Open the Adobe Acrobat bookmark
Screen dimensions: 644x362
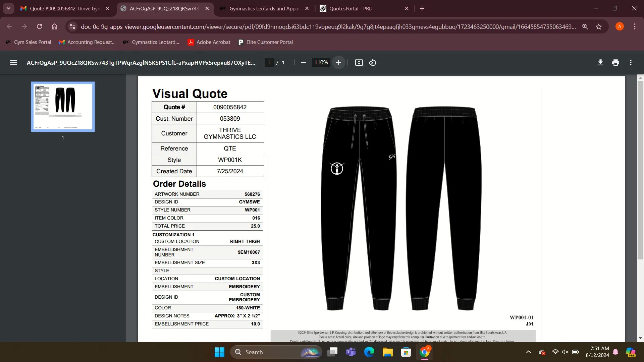point(209,42)
